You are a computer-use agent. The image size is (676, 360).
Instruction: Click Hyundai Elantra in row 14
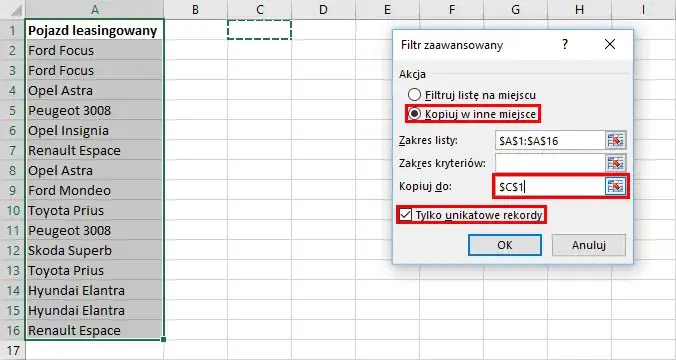pos(94,291)
